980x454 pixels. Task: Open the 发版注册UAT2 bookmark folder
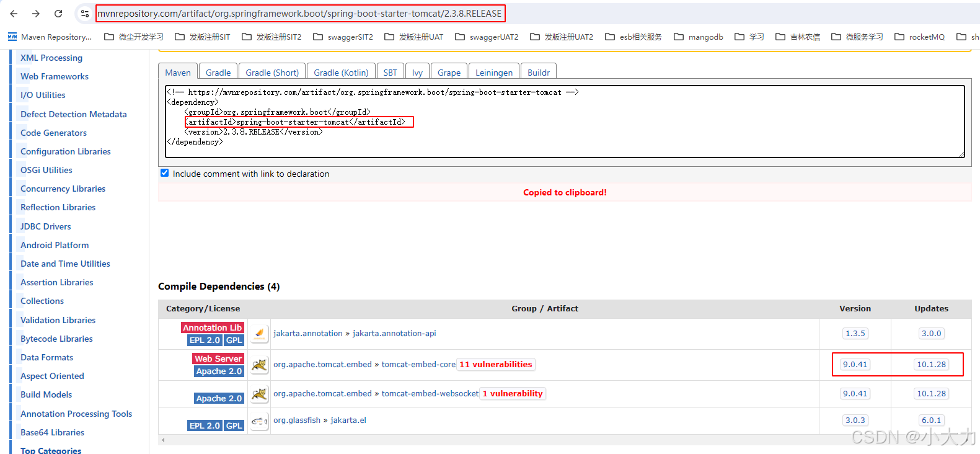tap(561, 37)
